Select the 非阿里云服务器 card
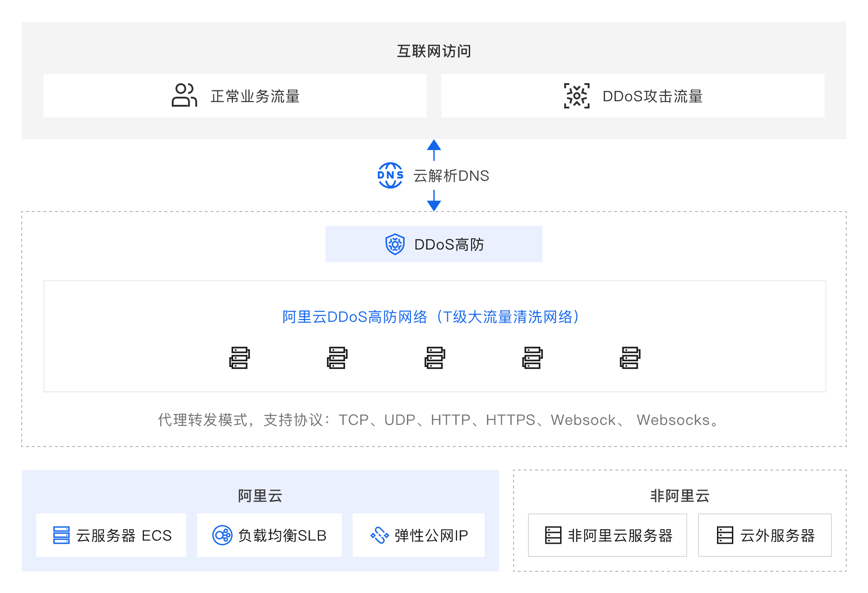This screenshot has height=593, width=868. [x=608, y=535]
